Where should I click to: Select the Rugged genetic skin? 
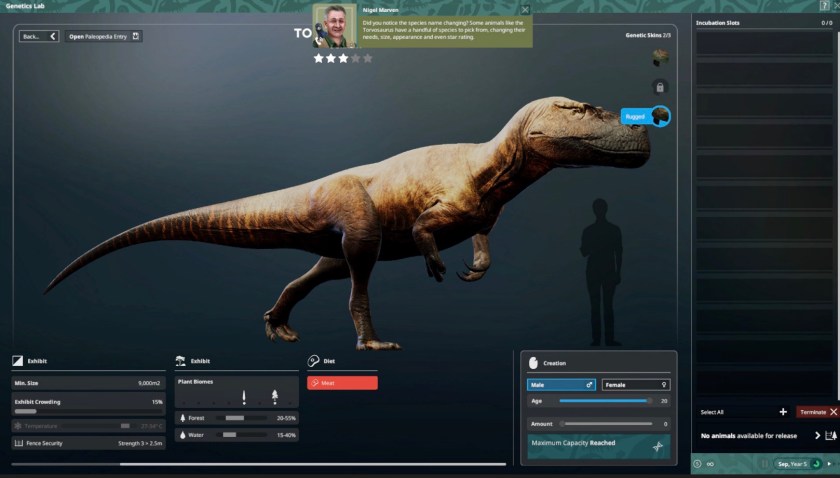pos(646,116)
